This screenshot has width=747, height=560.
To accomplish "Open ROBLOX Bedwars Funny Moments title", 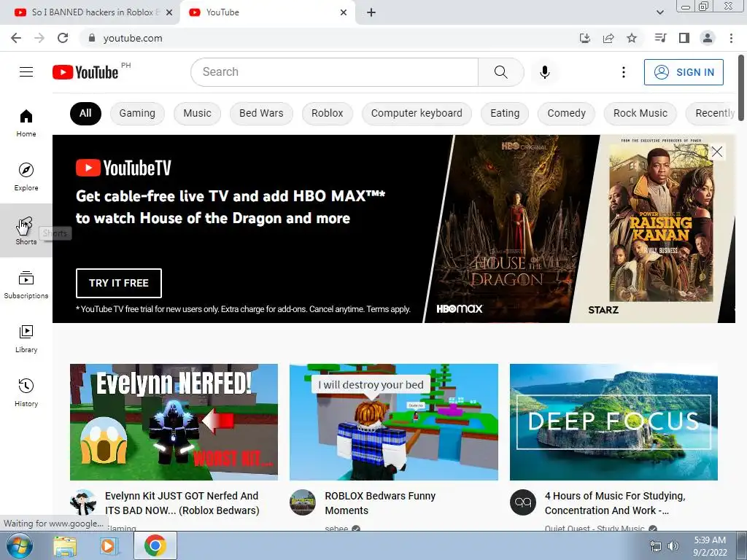I will click(380, 503).
